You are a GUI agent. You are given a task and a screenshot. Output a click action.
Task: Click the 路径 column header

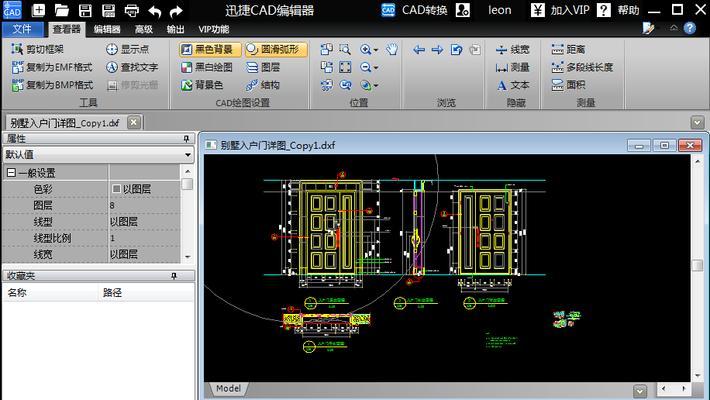[x=146, y=293]
